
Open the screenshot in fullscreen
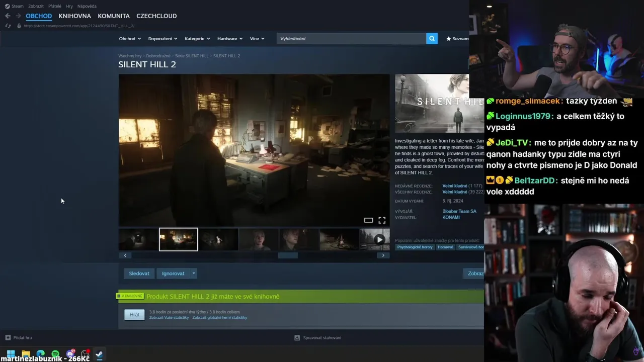(x=382, y=220)
